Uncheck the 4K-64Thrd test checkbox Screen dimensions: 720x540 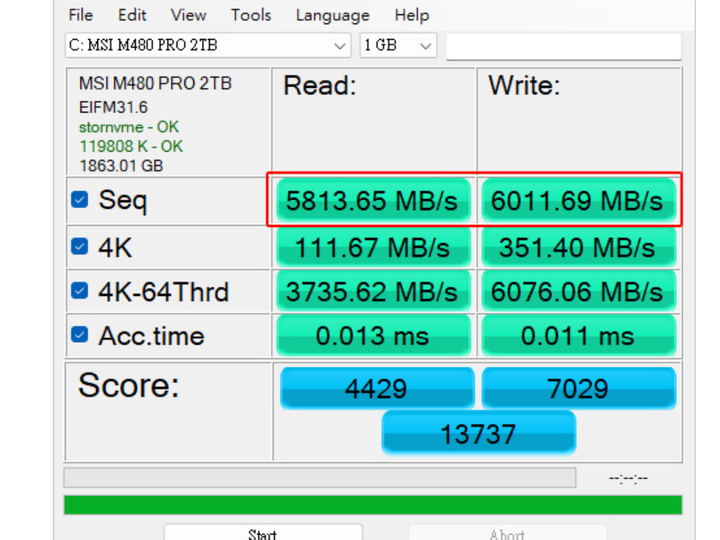pos(79,291)
